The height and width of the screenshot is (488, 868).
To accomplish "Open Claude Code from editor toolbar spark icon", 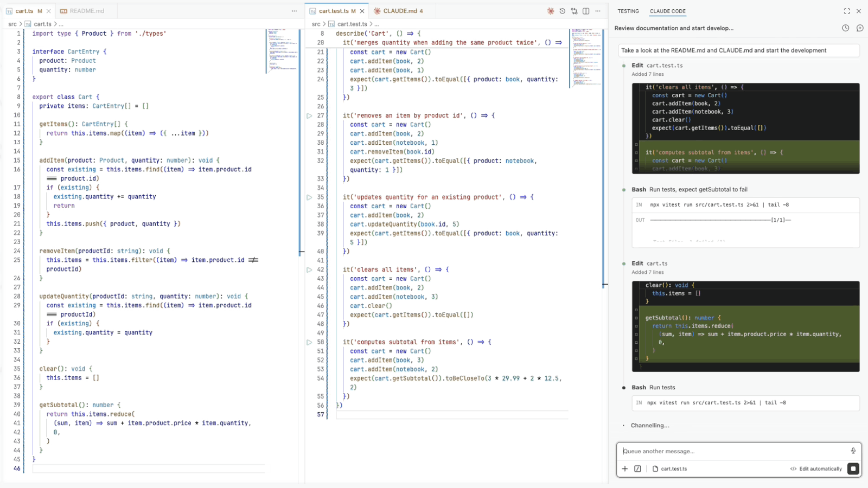I will pyautogui.click(x=551, y=11).
